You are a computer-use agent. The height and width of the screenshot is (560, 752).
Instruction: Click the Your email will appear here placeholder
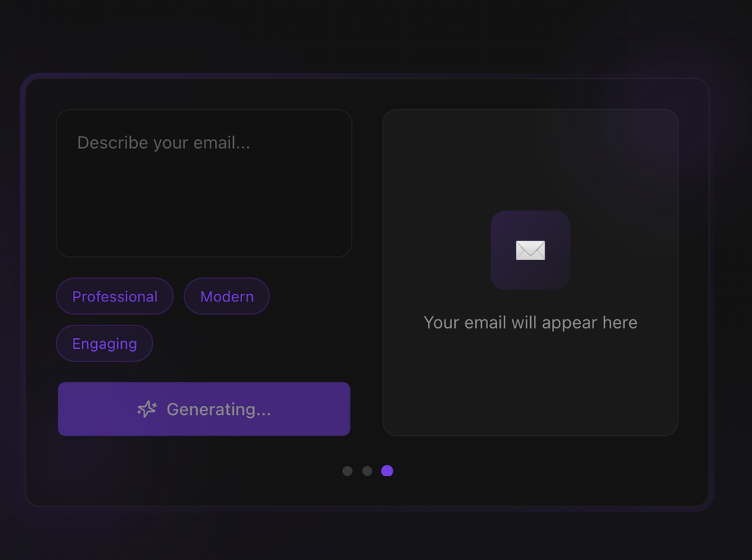click(x=530, y=322)
